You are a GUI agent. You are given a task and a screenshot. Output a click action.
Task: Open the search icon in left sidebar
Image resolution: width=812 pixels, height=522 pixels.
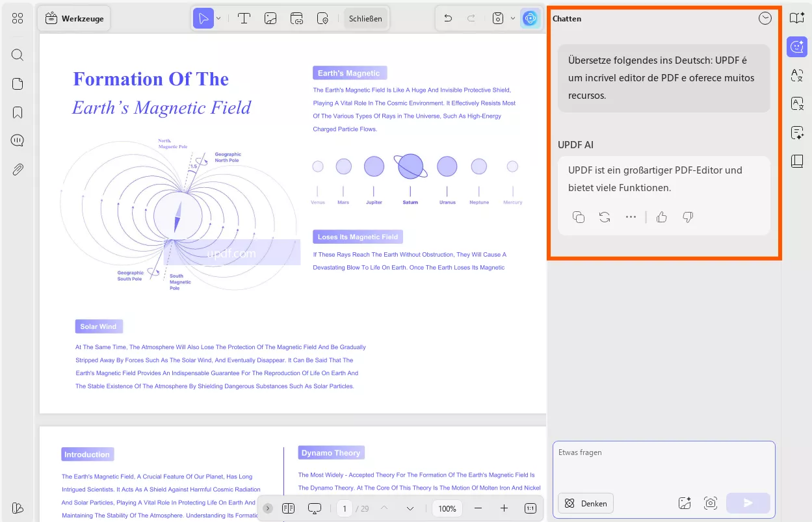(x=18, y=55)
